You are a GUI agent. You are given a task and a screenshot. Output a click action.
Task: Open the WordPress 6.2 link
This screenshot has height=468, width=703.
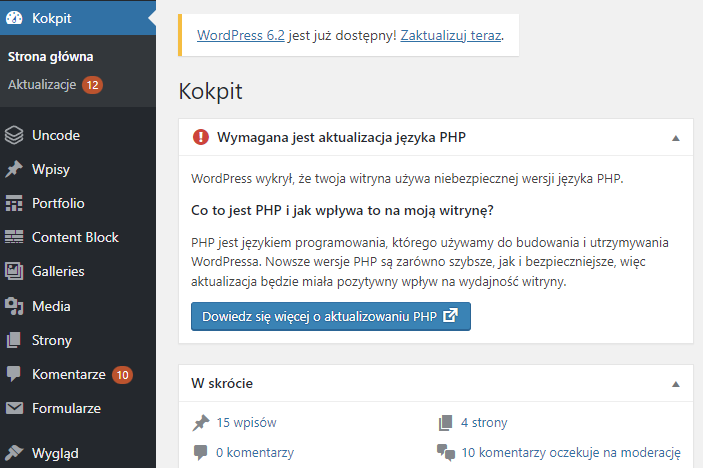coord(240,35)
